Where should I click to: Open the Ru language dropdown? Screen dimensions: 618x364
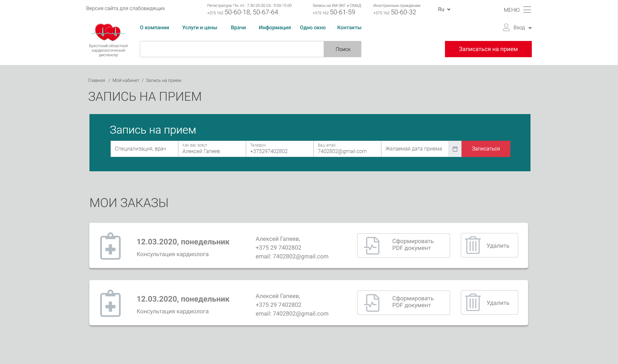pyautogui.click(x=444, y=9)
